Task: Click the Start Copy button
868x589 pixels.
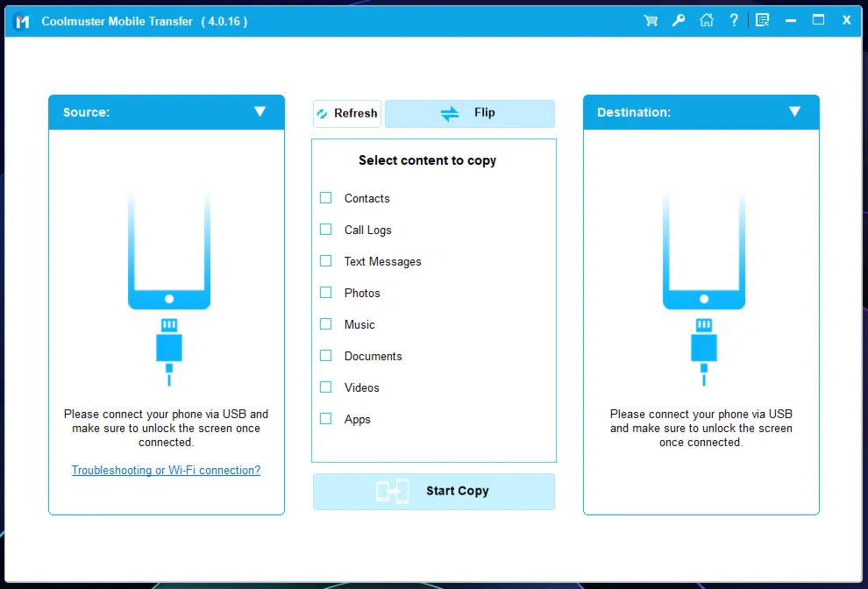Action: 434,492
